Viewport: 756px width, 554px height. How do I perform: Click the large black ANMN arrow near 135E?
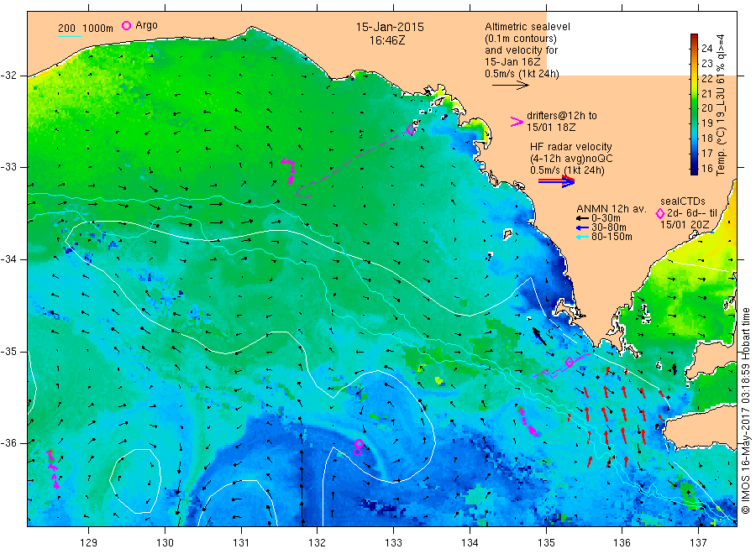(x=539, y=337)
